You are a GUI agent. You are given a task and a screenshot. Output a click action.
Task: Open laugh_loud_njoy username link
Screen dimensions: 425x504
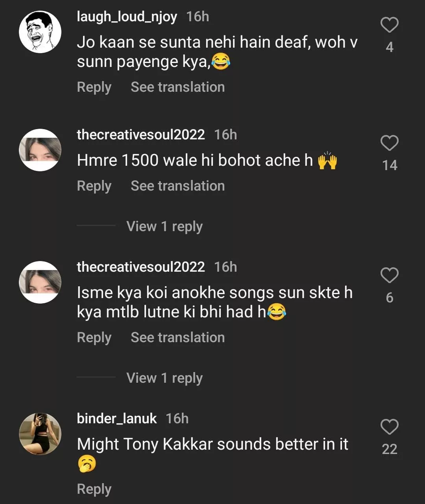tap(127, 17)
